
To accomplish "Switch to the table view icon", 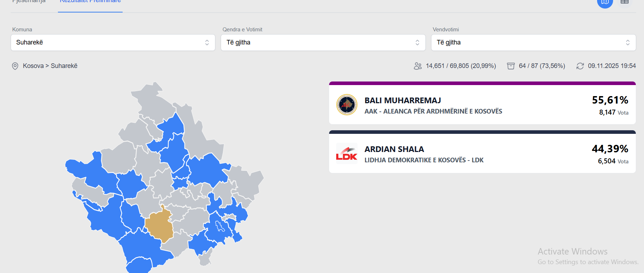I will point(624,2).
